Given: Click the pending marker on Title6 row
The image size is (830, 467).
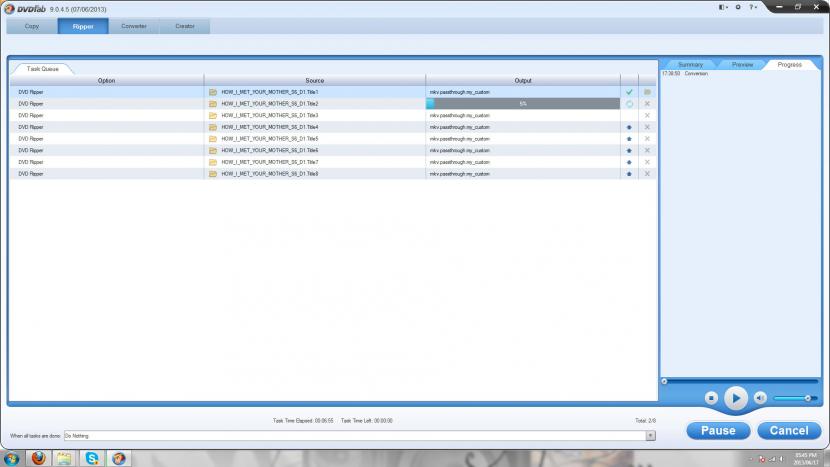Looking at the screenshot, I should (629, 150).
